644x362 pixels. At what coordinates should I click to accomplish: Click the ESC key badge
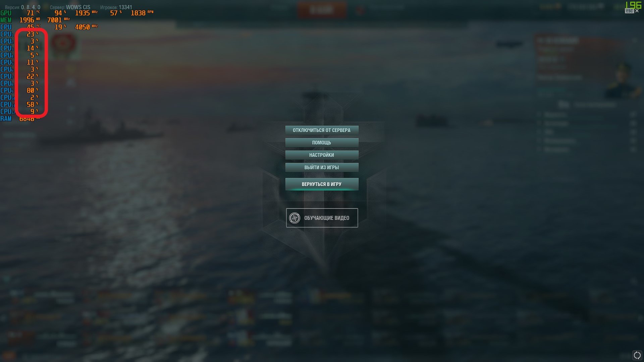[x=629, y=11]
